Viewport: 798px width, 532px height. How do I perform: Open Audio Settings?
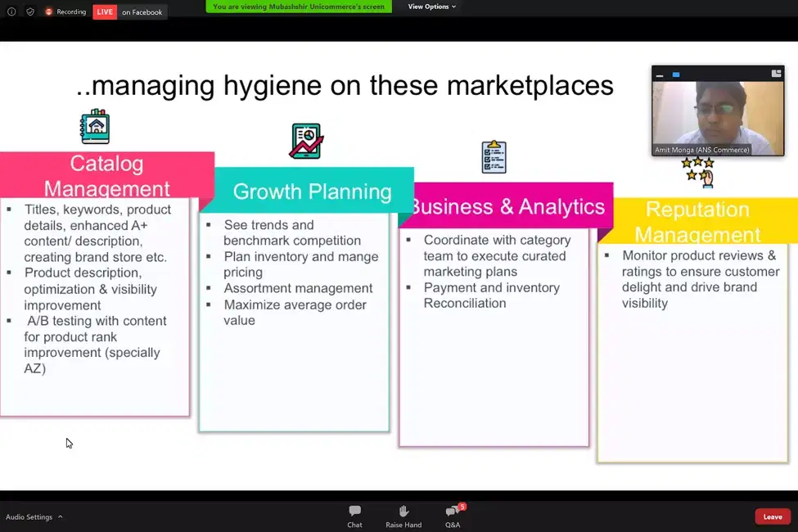[29, 516]
